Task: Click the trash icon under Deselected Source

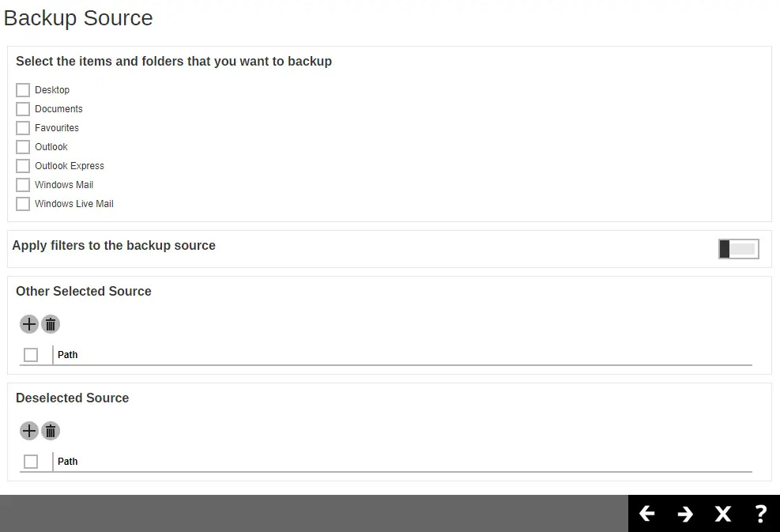Action: coord(51,431)
